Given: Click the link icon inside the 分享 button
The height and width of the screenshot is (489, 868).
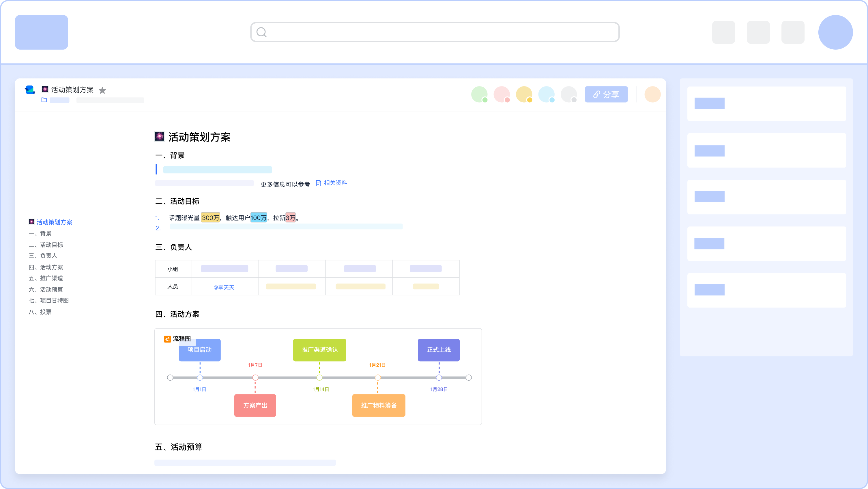Looking at the screenshot, I should 596,94.
